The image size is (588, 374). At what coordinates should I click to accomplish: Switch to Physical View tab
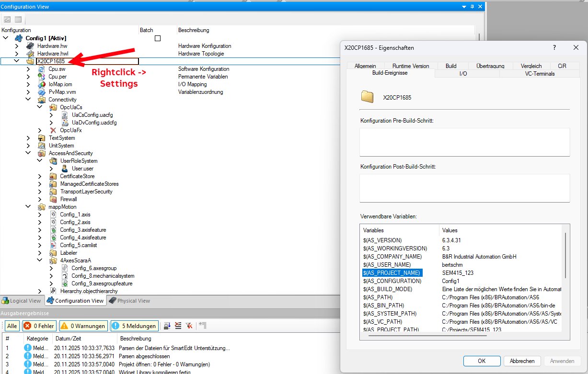pyautogui.click(x=129, y=301)
